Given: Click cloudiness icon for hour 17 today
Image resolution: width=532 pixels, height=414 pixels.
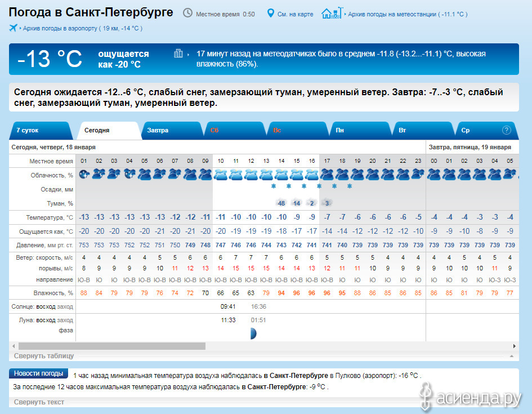Looking at the screenshot, I should (x=327, y=175).
